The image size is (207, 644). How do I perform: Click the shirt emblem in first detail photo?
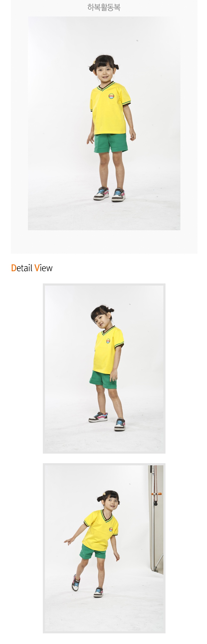tap(108, 341)
